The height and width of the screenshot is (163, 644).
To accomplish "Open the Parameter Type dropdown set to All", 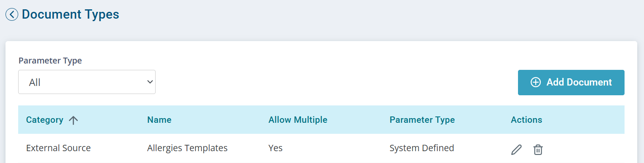I will [x=87, y=82].
